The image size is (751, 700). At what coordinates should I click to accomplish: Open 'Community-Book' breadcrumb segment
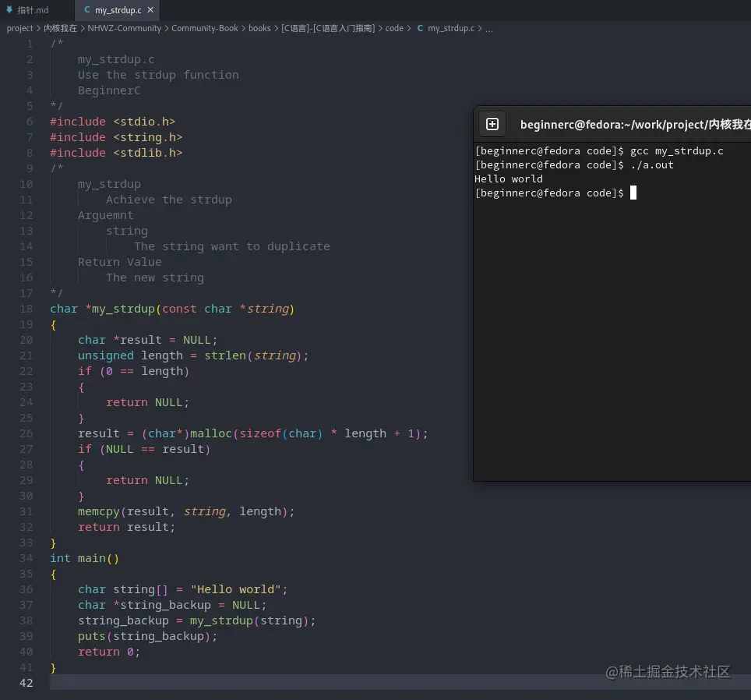[x=205, y=28]
